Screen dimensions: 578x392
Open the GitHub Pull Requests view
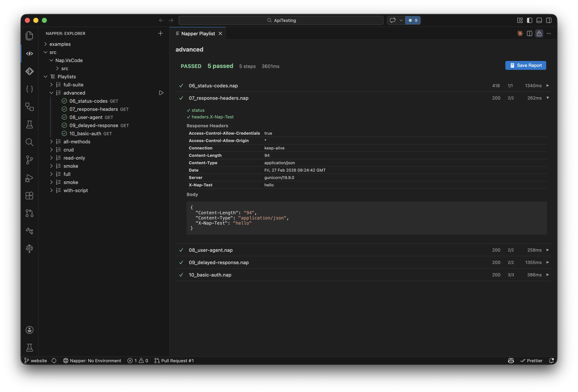point(29,213)
